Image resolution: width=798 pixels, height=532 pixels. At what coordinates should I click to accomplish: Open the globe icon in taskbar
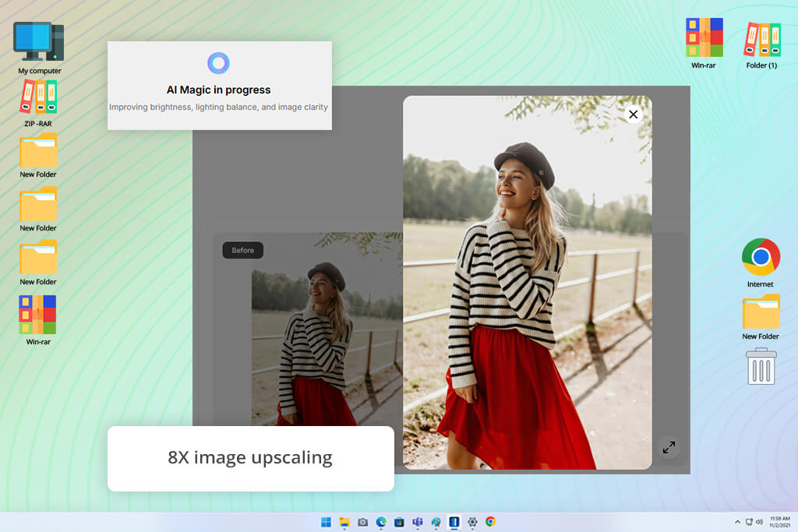(436, 522)
